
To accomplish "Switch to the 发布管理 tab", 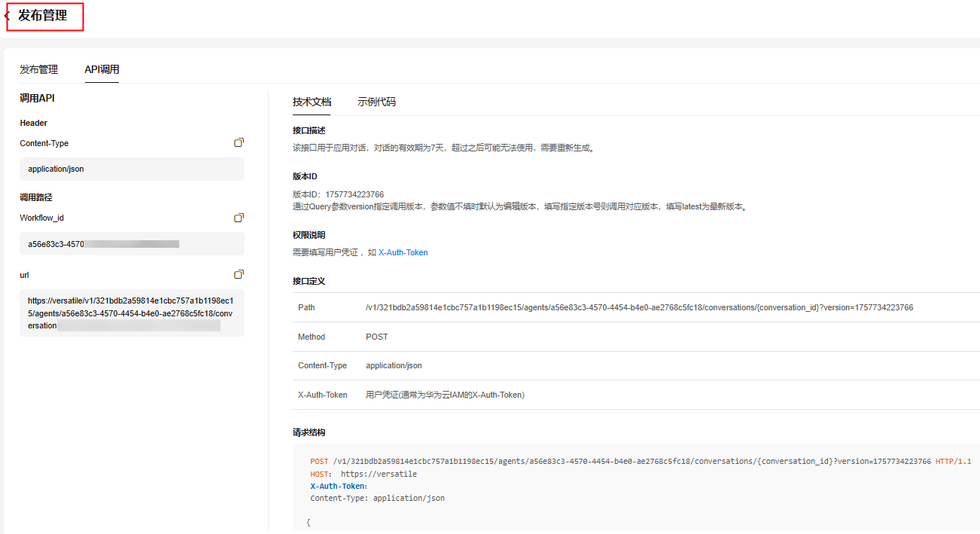I will [38, 69].
